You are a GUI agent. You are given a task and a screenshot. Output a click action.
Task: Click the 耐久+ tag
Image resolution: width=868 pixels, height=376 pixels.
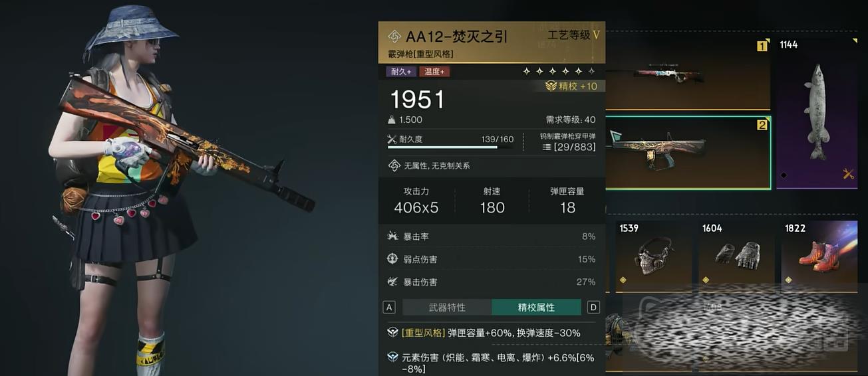tap(400, 72)
